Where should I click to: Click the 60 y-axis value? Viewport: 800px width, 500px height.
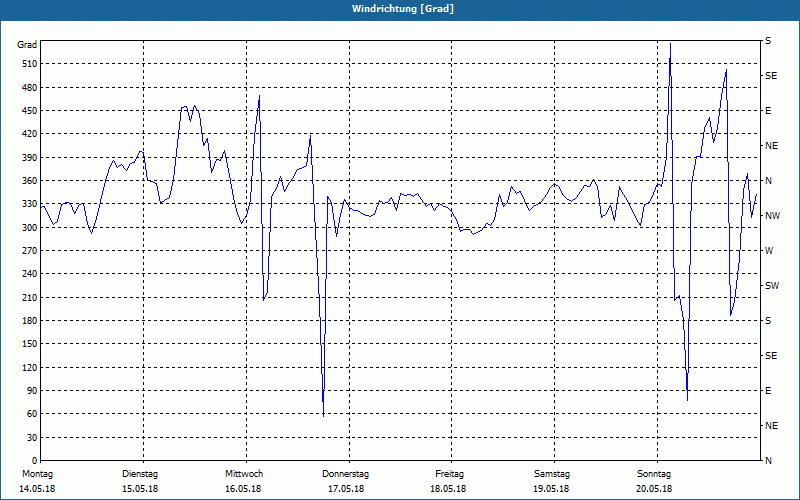pyautogui.click(x=31, y=414)
